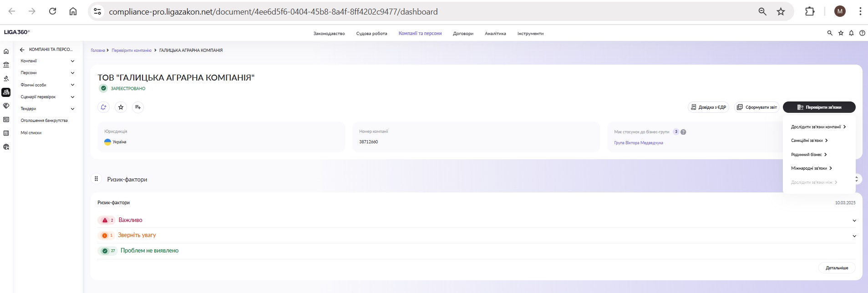Image resolution: width=868 pixels, height=293 pixels.
Task: Add company to favorites with star icon
Action: [x=121, y=107]
